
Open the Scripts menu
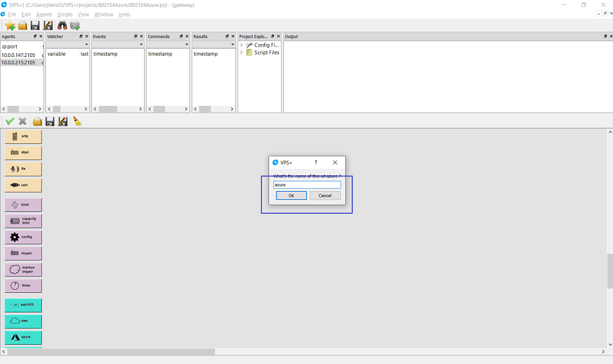pos(64,14)
